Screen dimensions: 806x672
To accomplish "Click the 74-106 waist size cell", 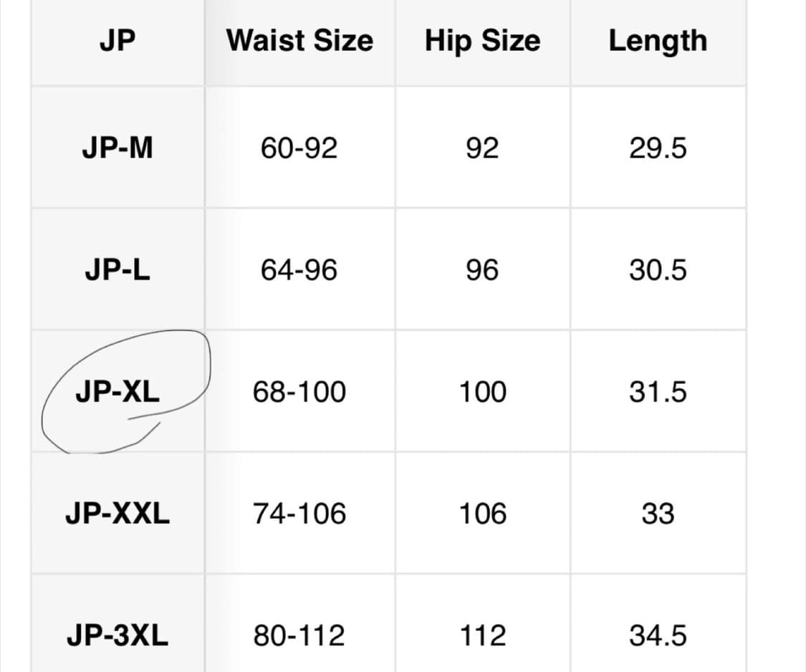I will [x=299, y=514].
